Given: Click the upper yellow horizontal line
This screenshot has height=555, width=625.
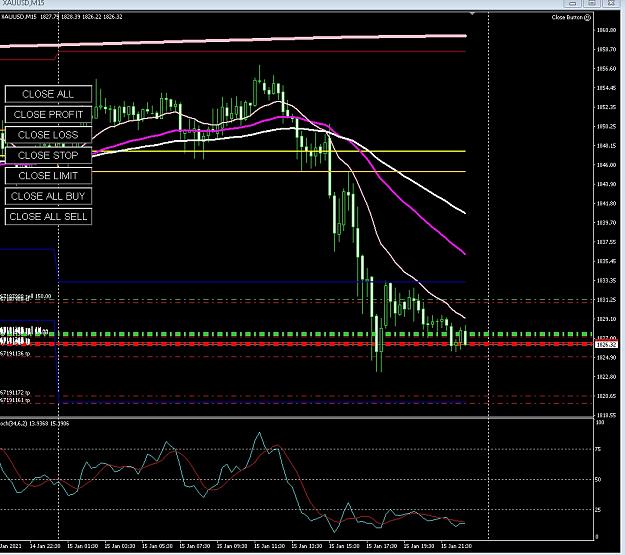Looking at the screenshot, I should [279, 151].
